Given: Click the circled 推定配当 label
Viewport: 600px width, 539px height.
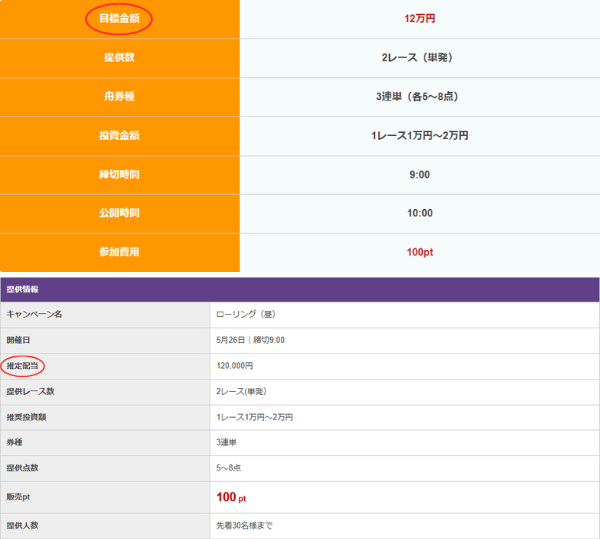Looking at the screenshot, I should click(x=22, y=366).
